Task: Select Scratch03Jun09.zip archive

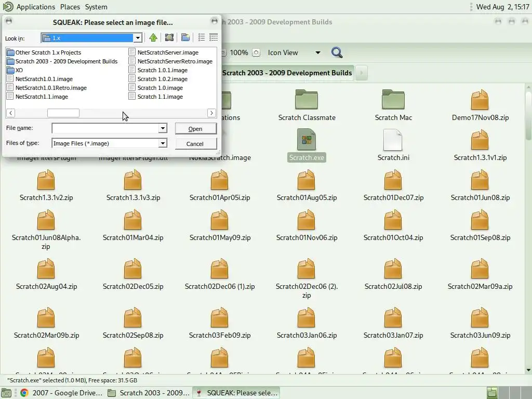Action: 480,323
